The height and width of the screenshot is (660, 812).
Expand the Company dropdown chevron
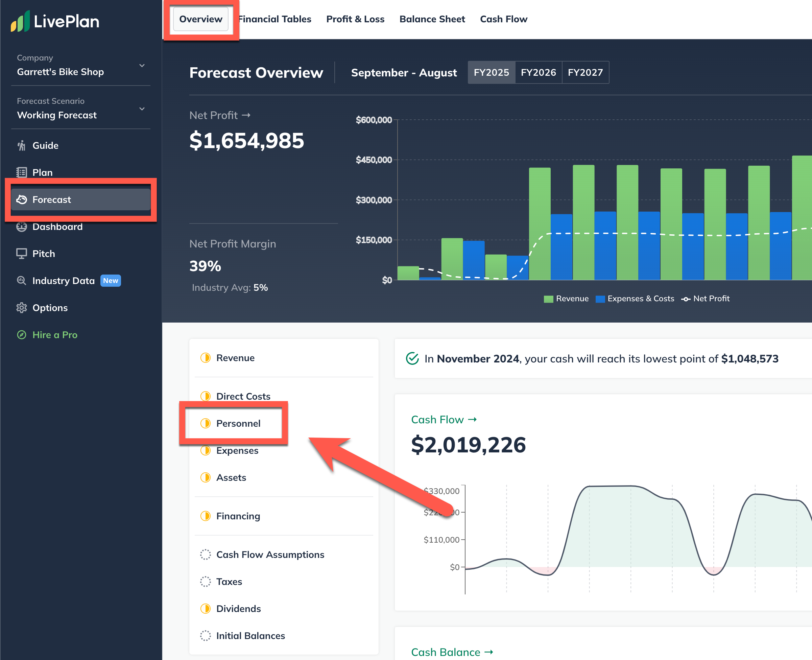tap(142, 65)
